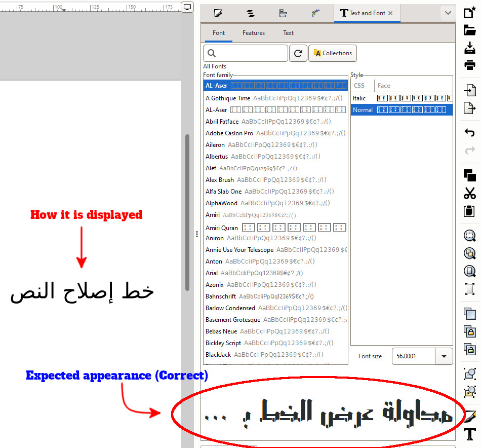The width and height of the screenshot is (481, 448).
Task: Open an existing document
Action: 470,30
